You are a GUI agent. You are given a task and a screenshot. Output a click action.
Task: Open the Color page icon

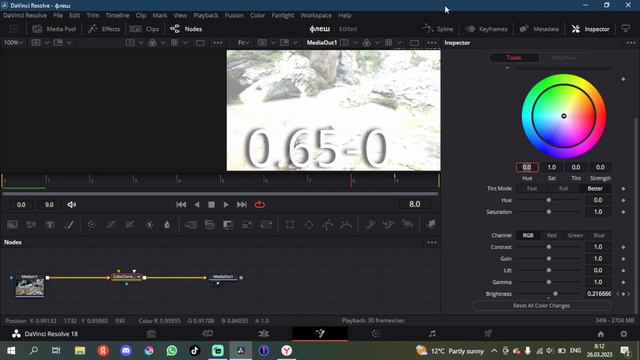pos(376,333)
